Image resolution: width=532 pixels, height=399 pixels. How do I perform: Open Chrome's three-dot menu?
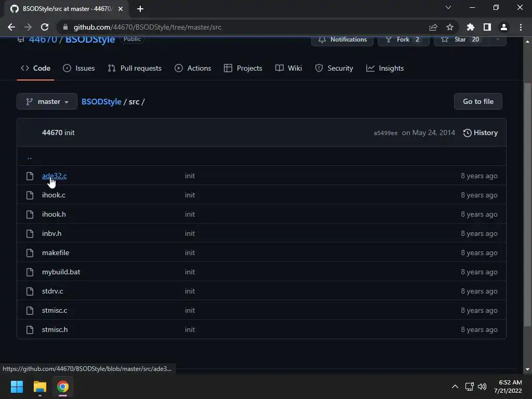click(521, 27)
